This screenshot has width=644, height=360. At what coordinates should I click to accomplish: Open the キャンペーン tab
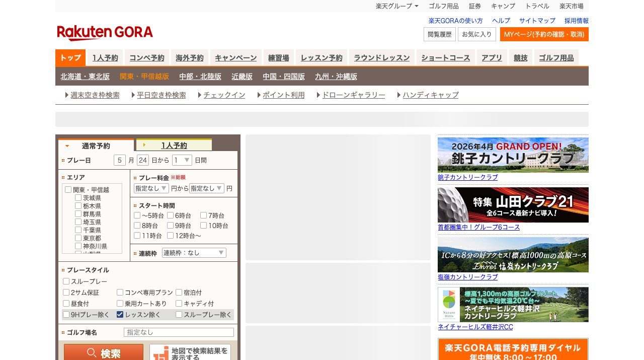point(236,58)
